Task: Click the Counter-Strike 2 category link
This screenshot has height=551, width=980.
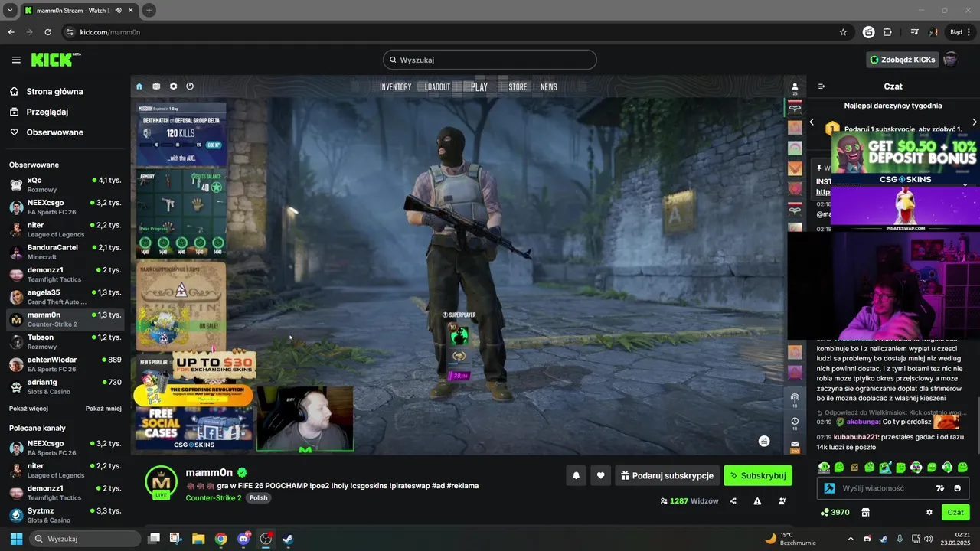Action: (x=214, y=498)
